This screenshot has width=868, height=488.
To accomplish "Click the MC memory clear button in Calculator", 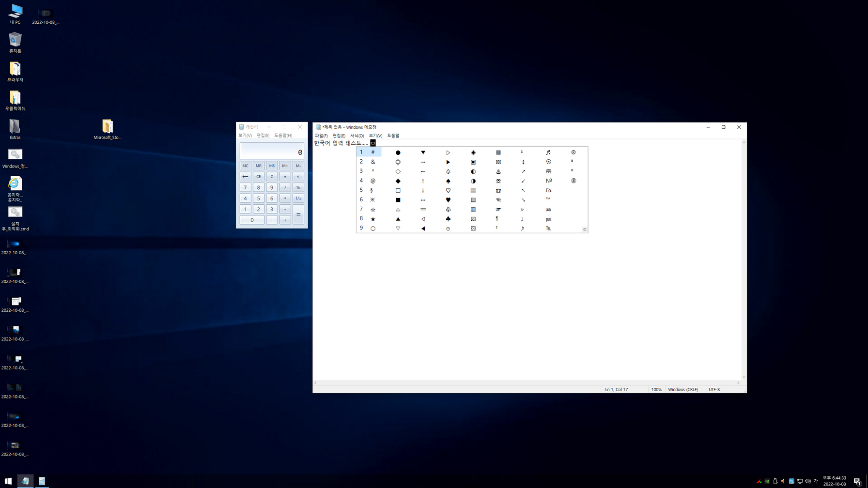I will coord(245,166).
